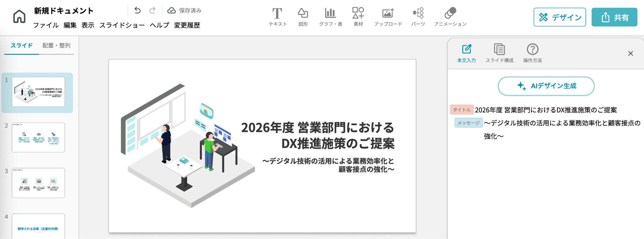The image size is (644, 239).
Task: Click the メッセージ tag in the panel
Action: pyautogui.click(x=469, y=123)
